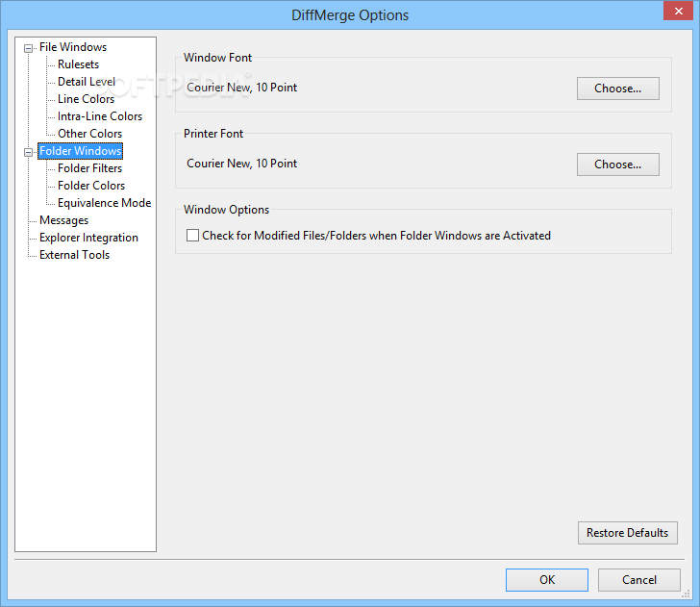This screenshot has width=700, height=607.
Task: Select File Windows in the tree
Action: [73, 47]
